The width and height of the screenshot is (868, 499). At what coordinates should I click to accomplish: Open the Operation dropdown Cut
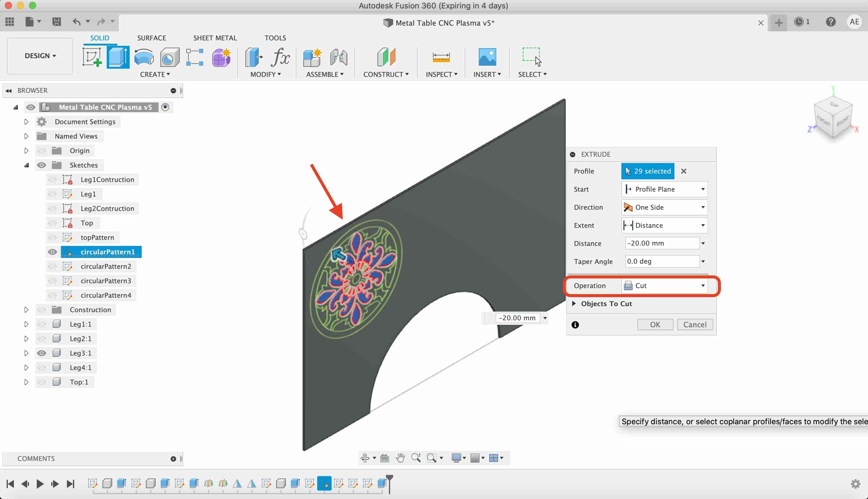(x=664, y=285)
